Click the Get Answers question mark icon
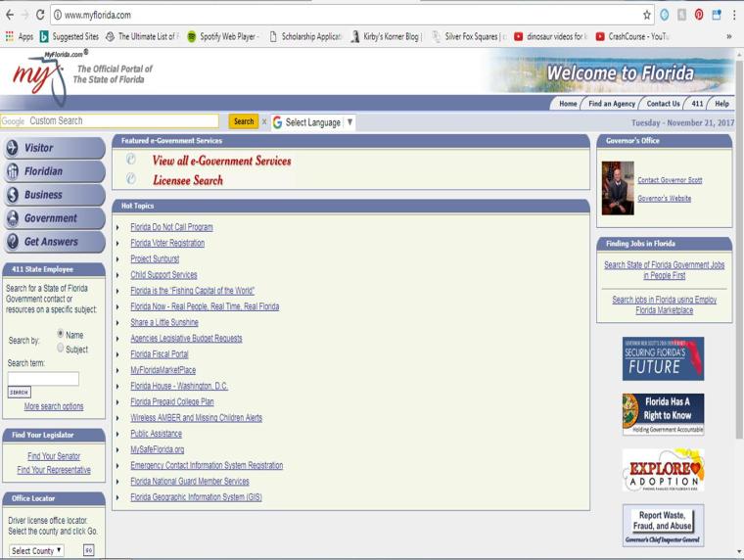 [12, 242]
